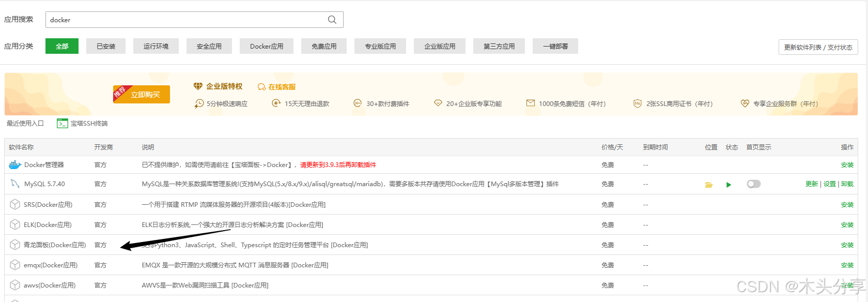Click the MySQL 5.7.40 name
Viewport: 868px width, 302px height.
tap(44, 184)
